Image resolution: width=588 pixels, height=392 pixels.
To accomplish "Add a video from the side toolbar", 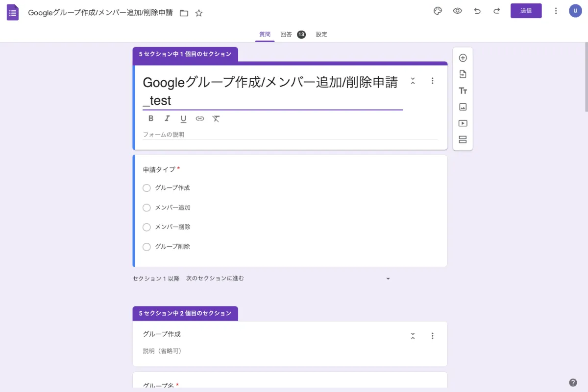I will tap(463, 123).
